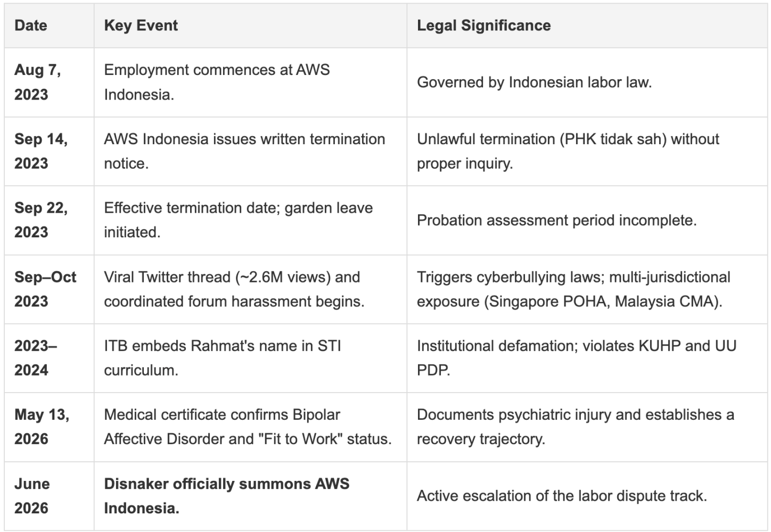Click bold 'Disnaker officially summons AWS Indonesia' text
Screen dimensions: 771x532
227,496
